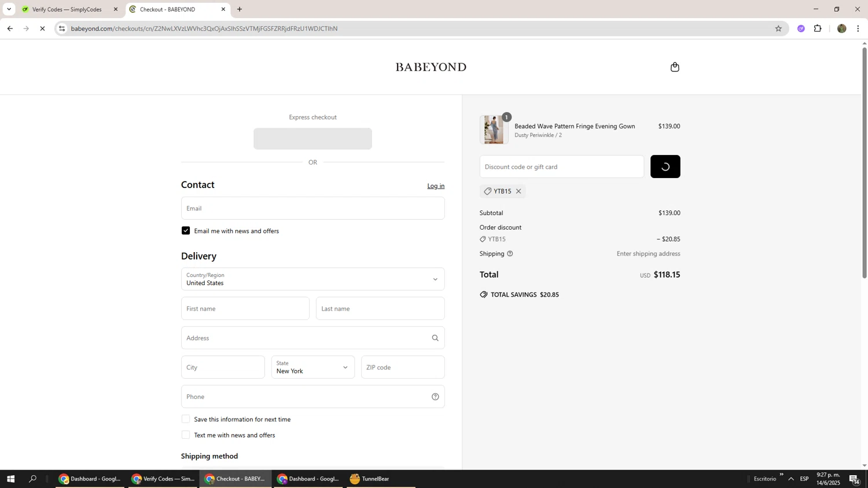Check Text me with news and offers
868x488 pixels.
(186, 435)
